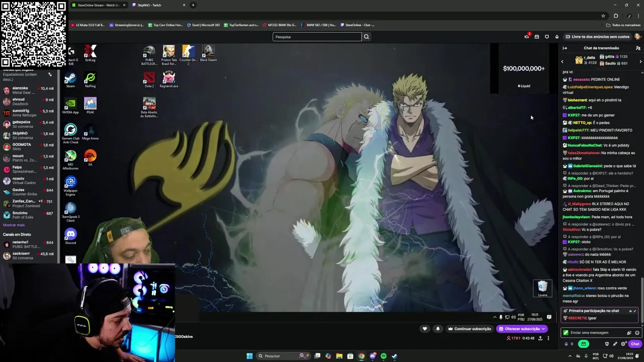Launch PUBG Battlegrounds desktop icon

coord(149,56)
